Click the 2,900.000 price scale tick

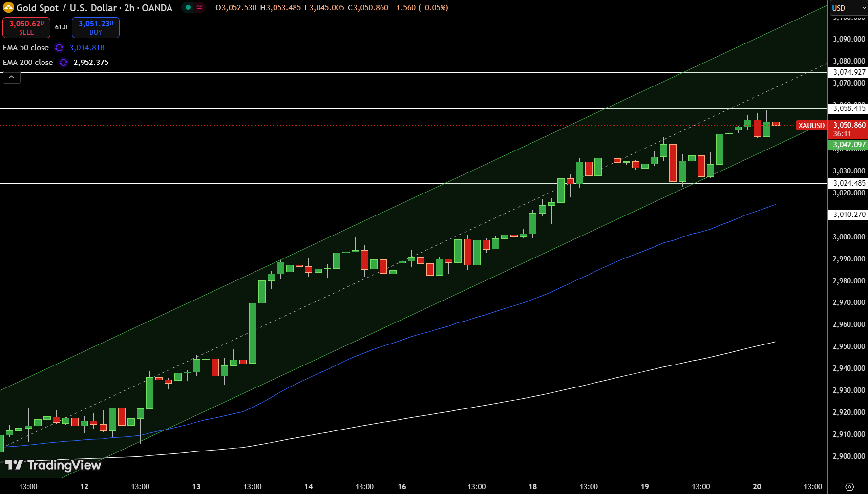[849, 456]
